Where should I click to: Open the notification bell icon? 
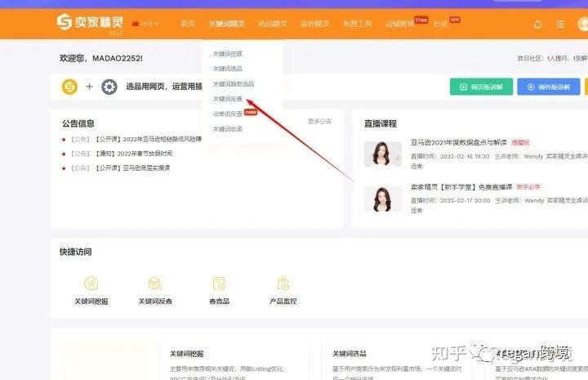point(537,25)
